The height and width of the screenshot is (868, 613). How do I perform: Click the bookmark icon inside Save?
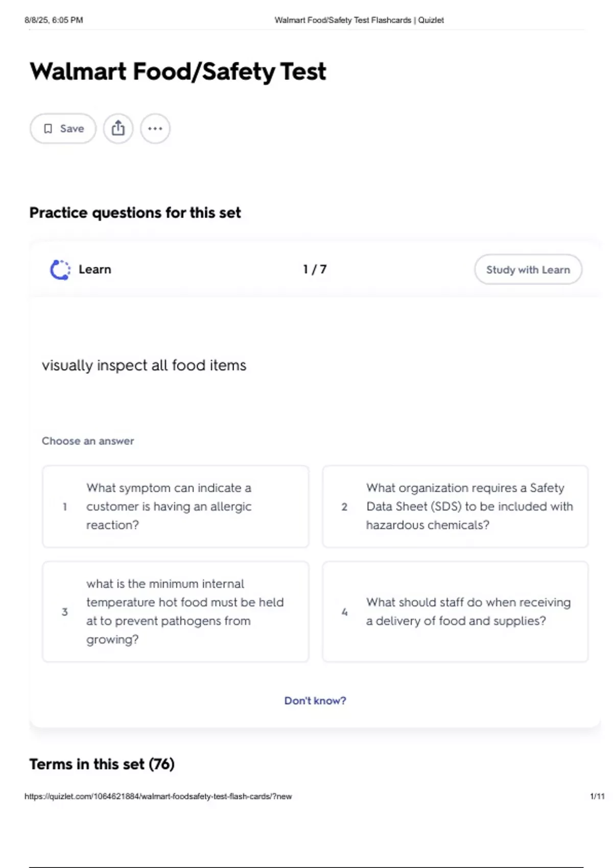click(48, 129)
